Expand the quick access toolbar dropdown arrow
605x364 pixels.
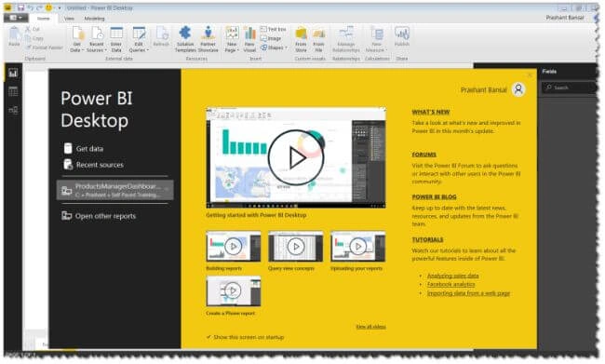[x=60, y=7]
